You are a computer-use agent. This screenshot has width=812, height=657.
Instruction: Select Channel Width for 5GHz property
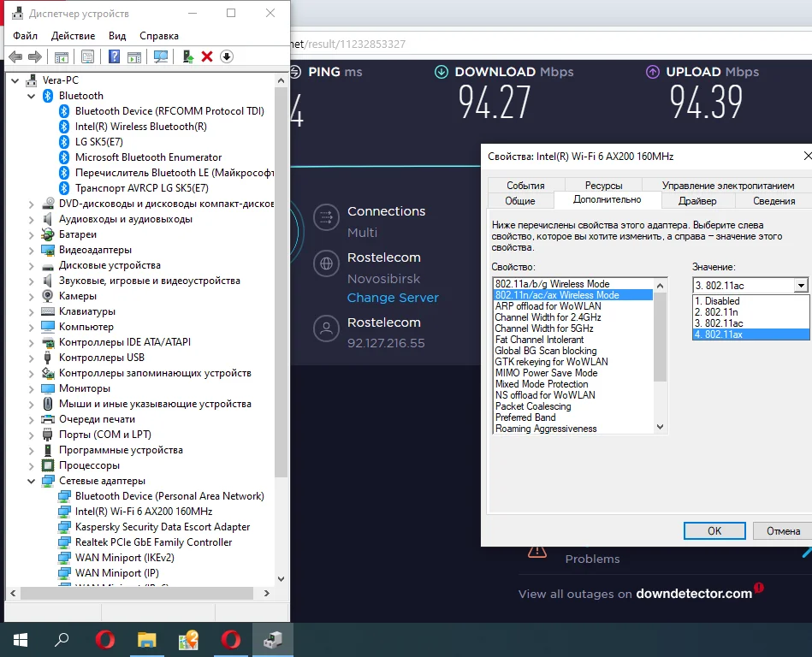pyautogui.click(x=572, y=328)
